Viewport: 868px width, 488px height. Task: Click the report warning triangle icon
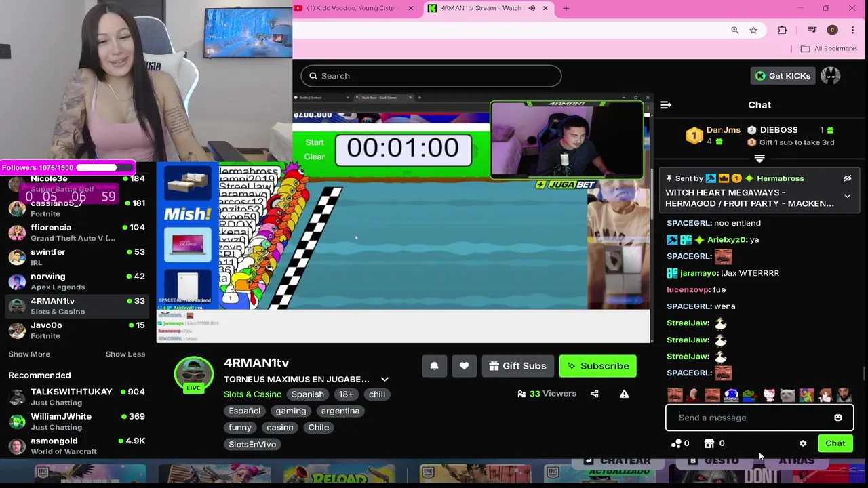pyautogui.click(x=624, y=394)
